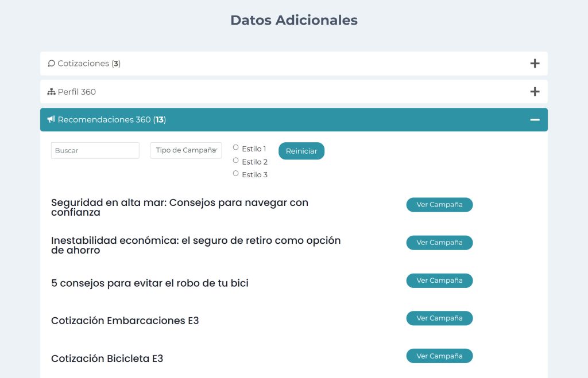The image size is (588, 378).
Task: Click the 5 consejos bici recommendation title
Action: pos(149,283)
